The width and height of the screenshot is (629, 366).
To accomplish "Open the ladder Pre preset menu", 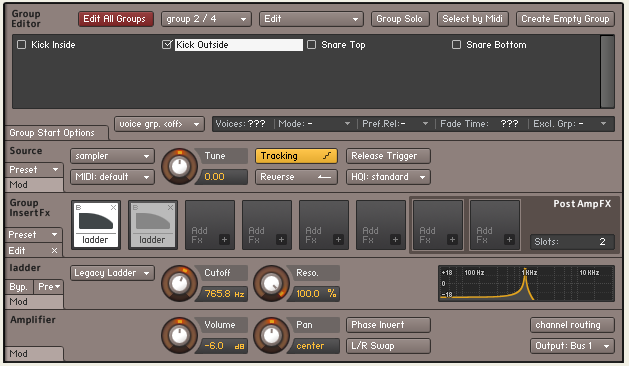I will (49, 287).
